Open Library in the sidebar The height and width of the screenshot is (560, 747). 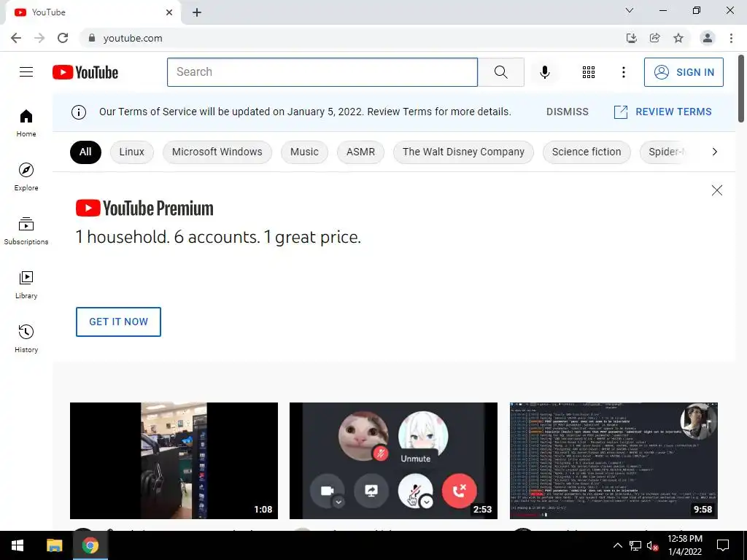(26, 285)
